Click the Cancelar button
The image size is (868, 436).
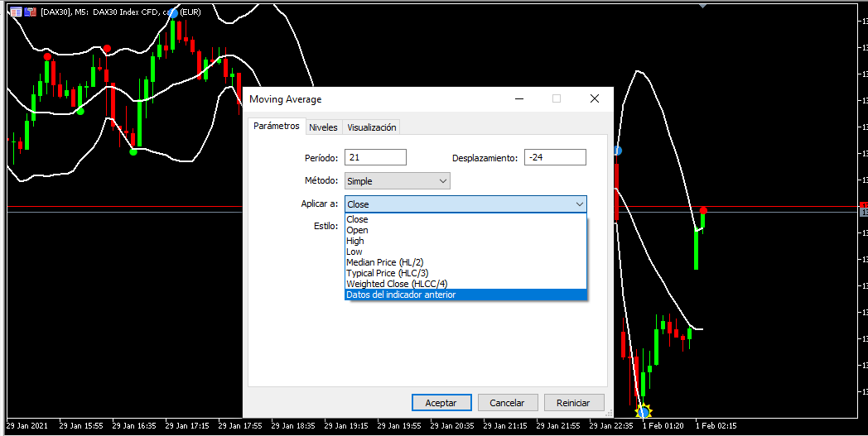pyautogui.click(x=507, y=403)
